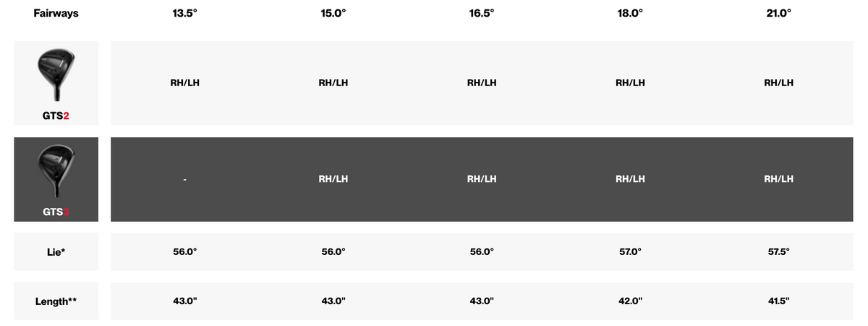
Task: Click the GTS3 fairway wood image
Action: 56,171
